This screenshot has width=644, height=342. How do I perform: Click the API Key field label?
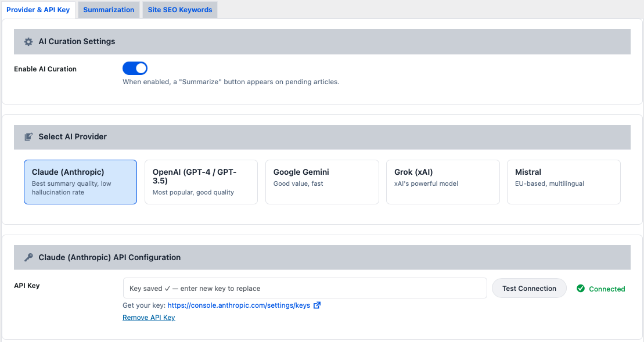point(27,285)
